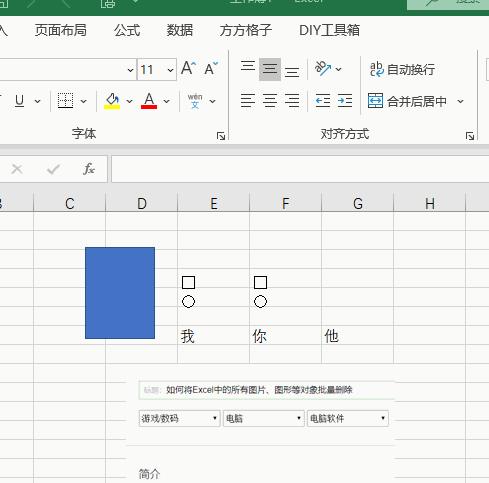489x483 pixels.
Task: Open the font name dropdown arrow
Action: point(130,70)
